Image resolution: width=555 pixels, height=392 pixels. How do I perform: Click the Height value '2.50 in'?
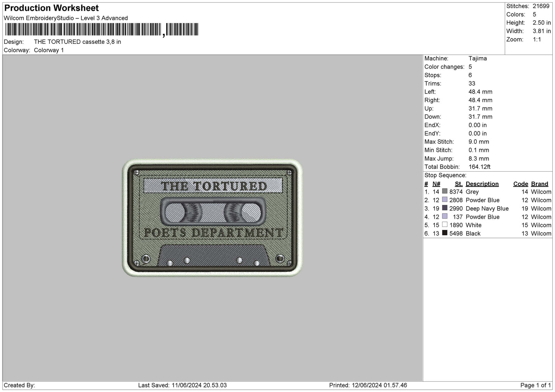542,23
